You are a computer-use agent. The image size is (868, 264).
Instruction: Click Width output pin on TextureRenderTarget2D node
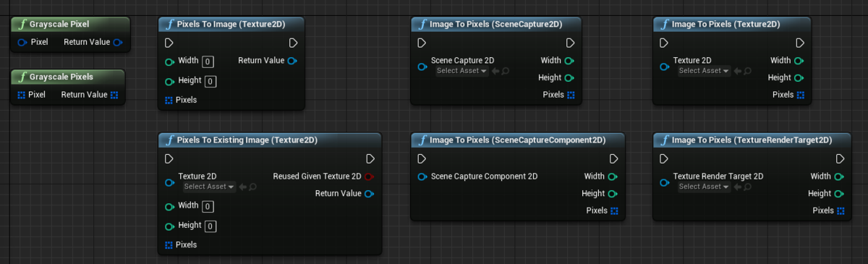(840, 176)
